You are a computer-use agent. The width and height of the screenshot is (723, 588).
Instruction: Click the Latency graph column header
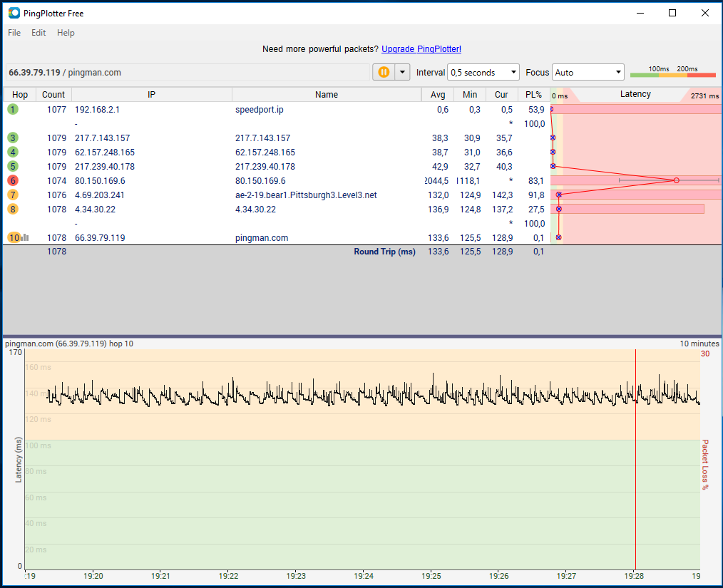635,94
